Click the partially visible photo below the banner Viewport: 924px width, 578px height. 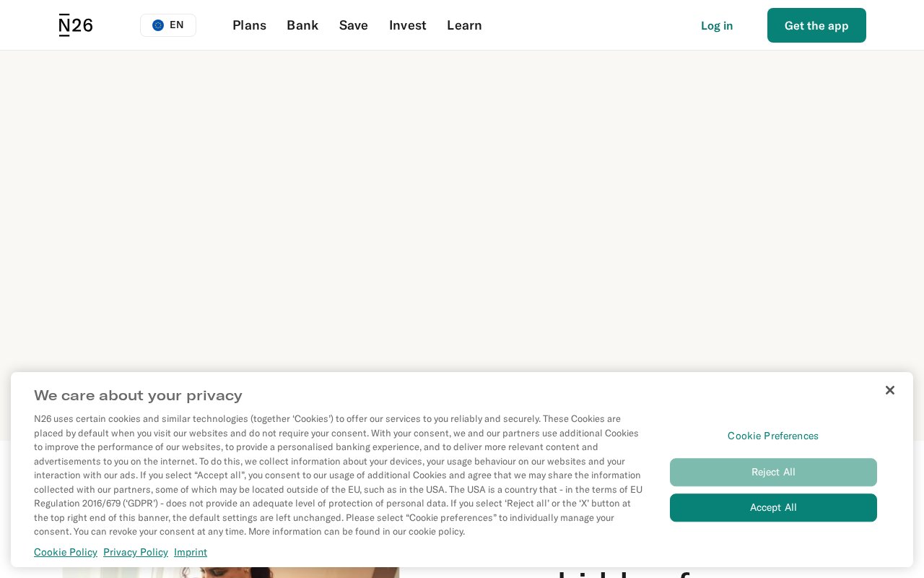[231, 572]
